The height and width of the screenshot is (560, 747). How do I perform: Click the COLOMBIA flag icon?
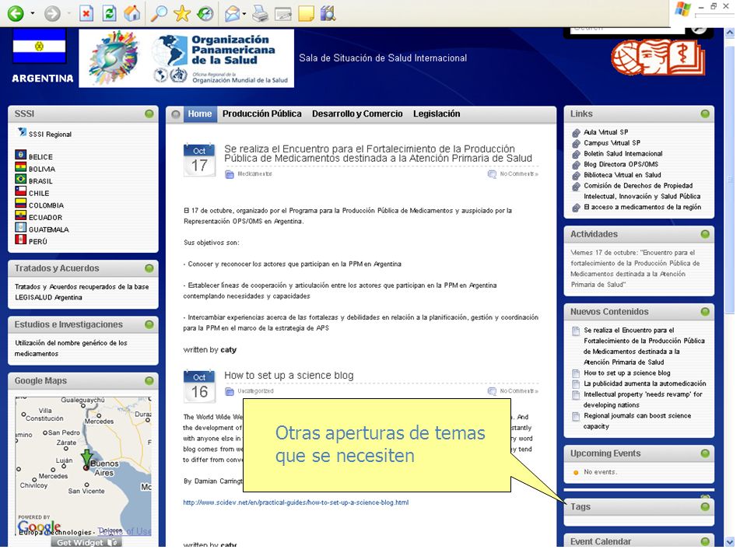pos(20,203)
